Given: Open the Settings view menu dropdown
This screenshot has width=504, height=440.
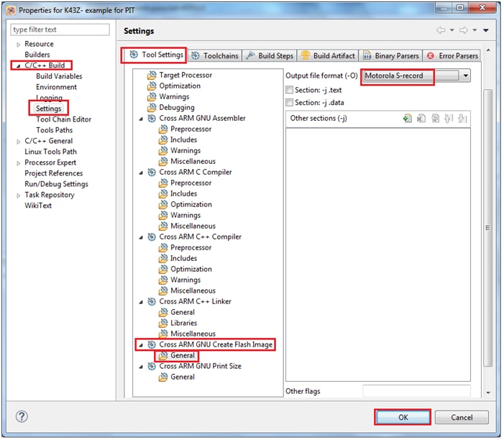Looking at the screenshot, I should click(486, 30).
